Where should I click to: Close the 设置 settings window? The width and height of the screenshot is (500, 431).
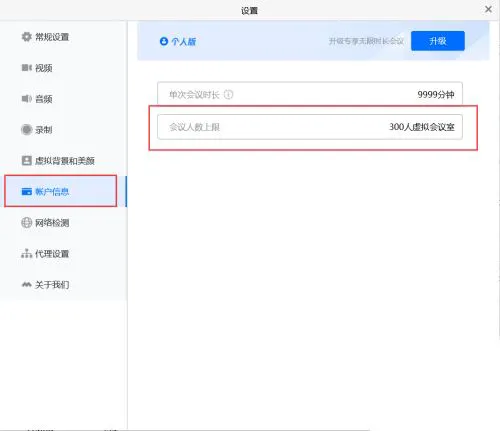pos(488,9)
